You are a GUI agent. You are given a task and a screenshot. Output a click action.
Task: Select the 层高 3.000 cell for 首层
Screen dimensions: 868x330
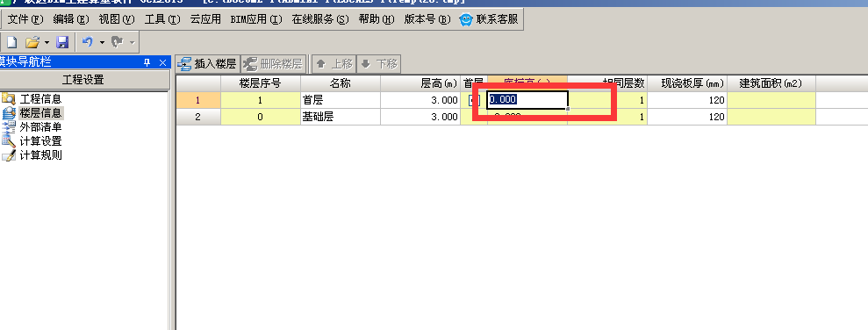(x=420, y=100)
